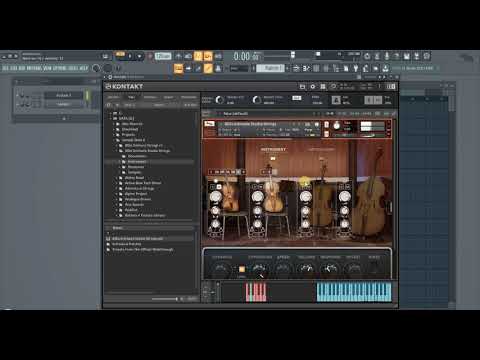Expand the Abbey Road folder
The height and width of the screenshot is (360, 480).
tap(117, 178)
